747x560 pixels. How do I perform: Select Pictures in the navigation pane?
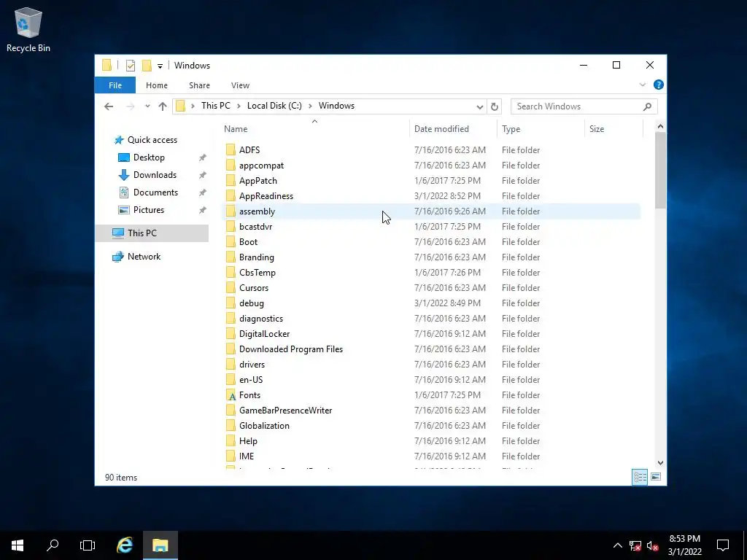(x=149, y=210)
